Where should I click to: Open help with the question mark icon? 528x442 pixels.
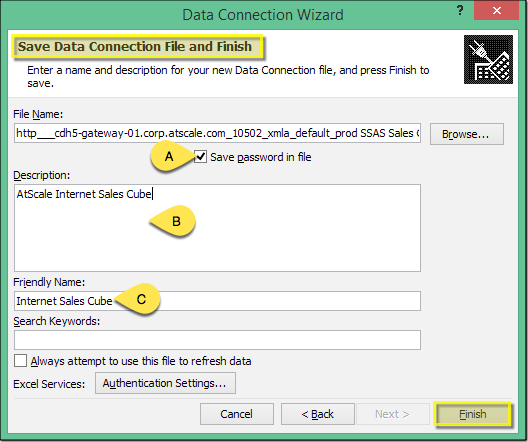tap(460, 11)
